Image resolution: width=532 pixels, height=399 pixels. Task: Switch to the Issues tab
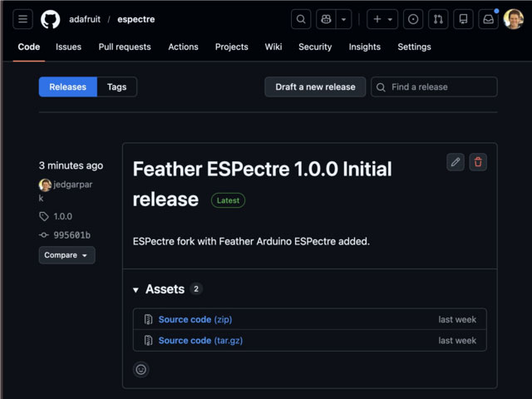point(68,47)
